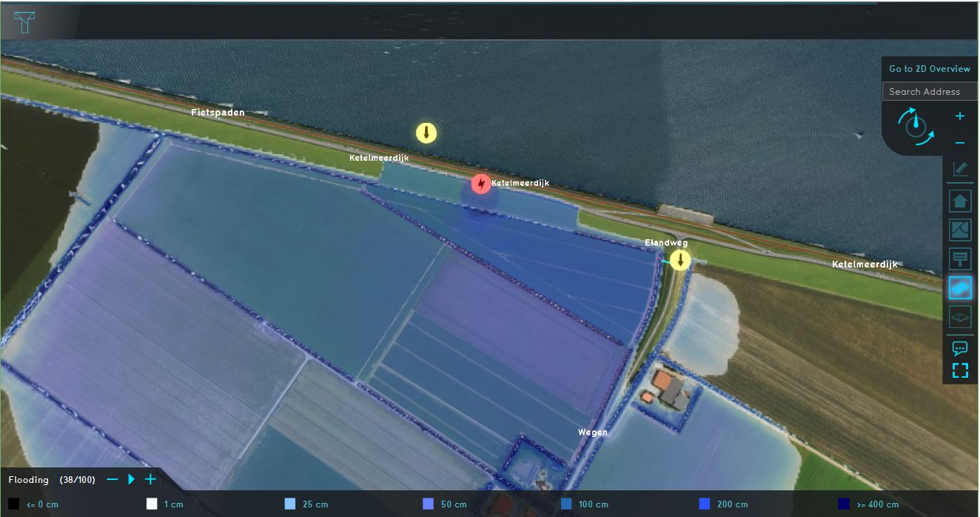Toggle fullscreen mode icon
The height and width of the screenshot is (517, 980).
click(960, 370)
